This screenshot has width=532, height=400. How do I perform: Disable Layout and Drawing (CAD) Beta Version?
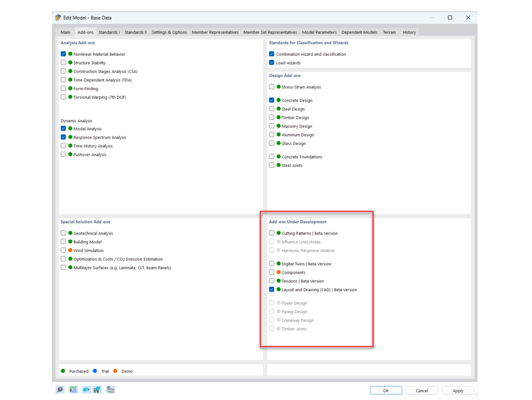click(x=271, y=289)
